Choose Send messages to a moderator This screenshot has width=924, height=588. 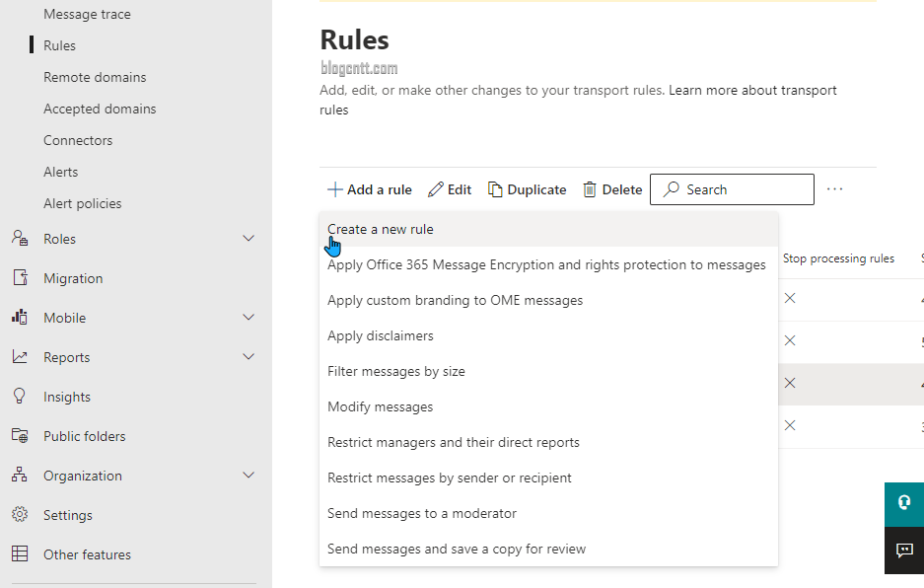pos(548,513)
